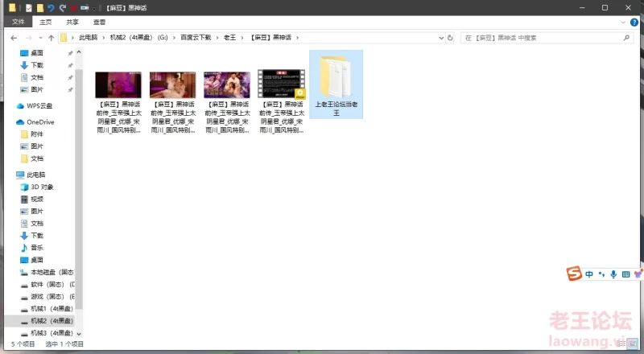The height and width of the screenshot is (354, 644).
Task: Open 机械3 (4t黑盘) drive in the sidebar
Action: click(x=52, y=333)
